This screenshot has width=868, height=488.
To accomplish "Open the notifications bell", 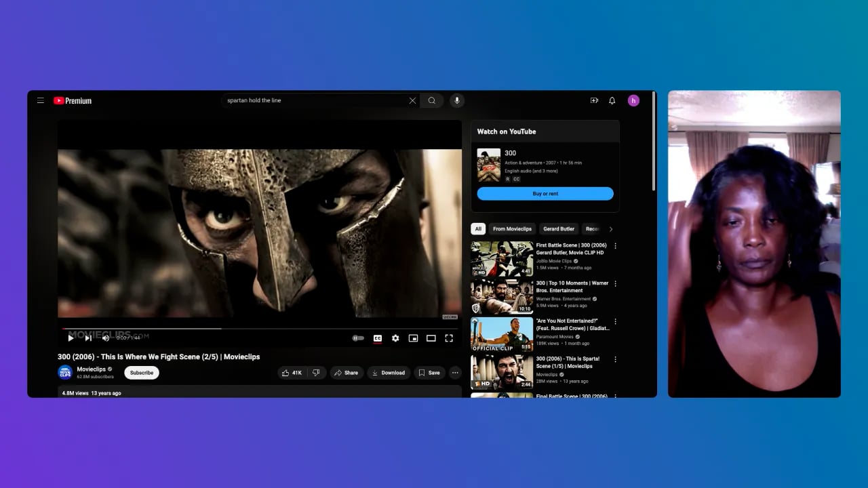I will 612,100.
